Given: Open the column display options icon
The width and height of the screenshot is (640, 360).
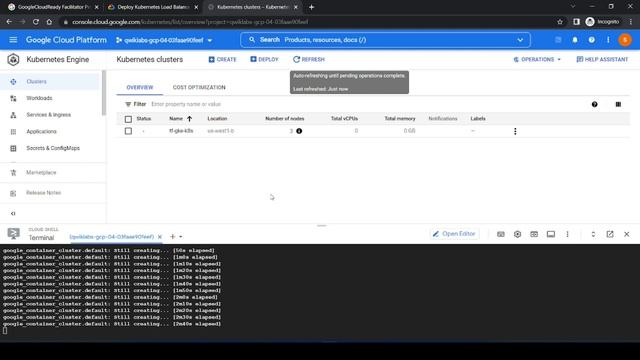Looking at the screenshot, I should [618, 104].
